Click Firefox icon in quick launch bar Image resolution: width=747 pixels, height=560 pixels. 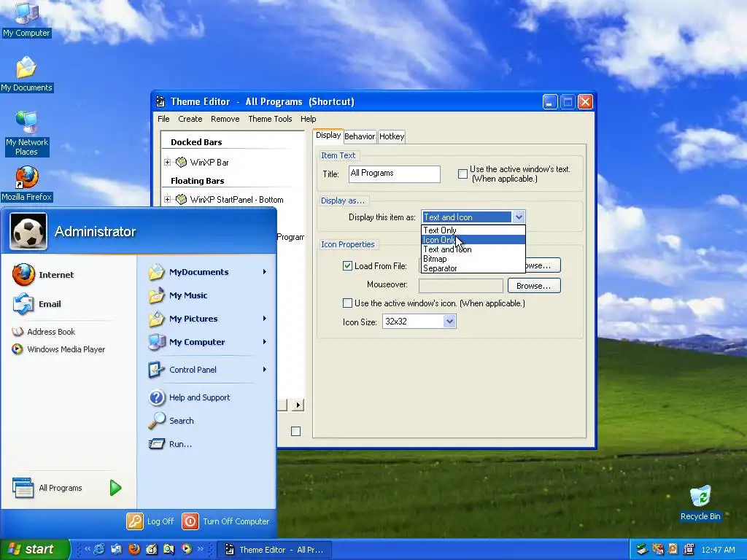tap(134, 549)
